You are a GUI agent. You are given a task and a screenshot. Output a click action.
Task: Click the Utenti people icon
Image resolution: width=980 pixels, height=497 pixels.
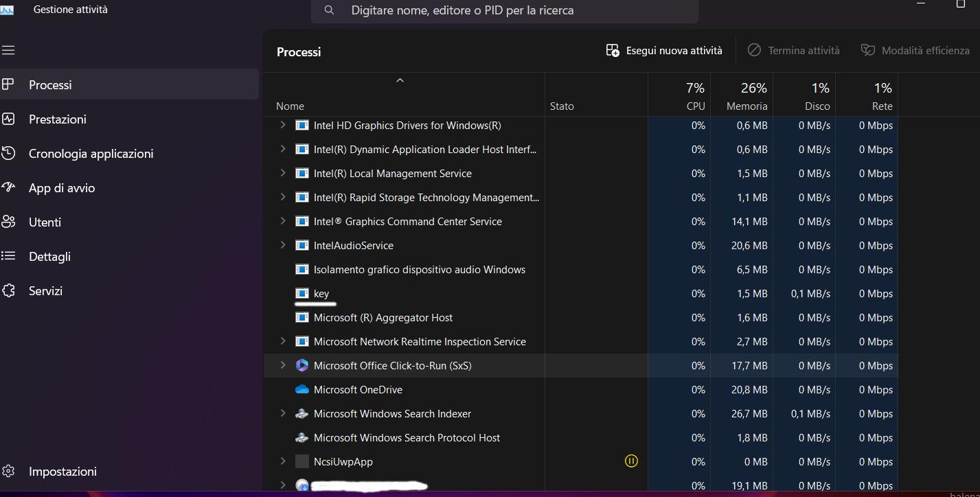point(8,222)
